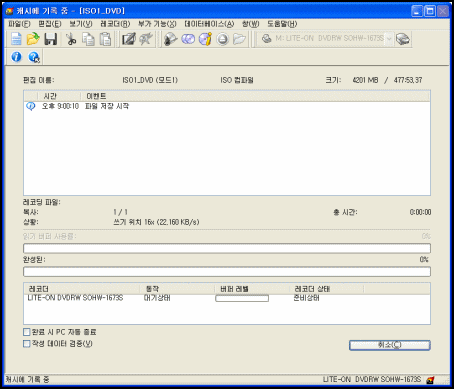Click the 1 / 1 copy count value
The width and height of the screenshot is (454, 389).
[x=120, y=212]
